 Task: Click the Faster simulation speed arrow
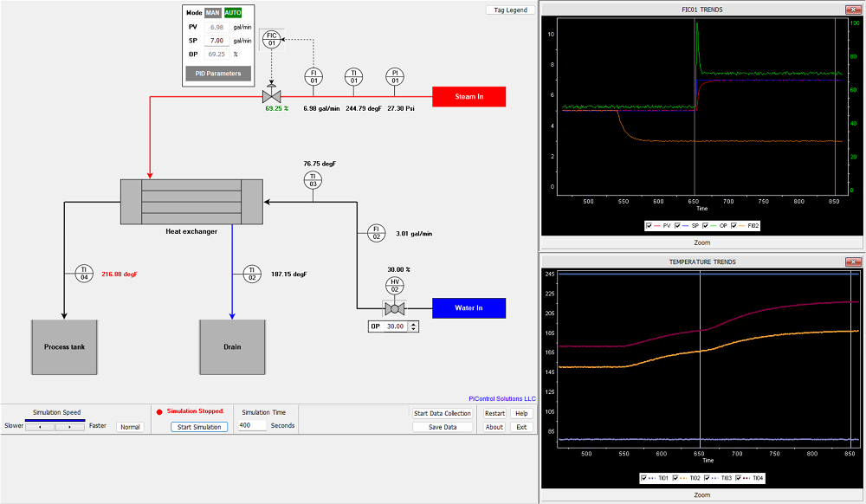pyautogui.click(x=69, y=427)
